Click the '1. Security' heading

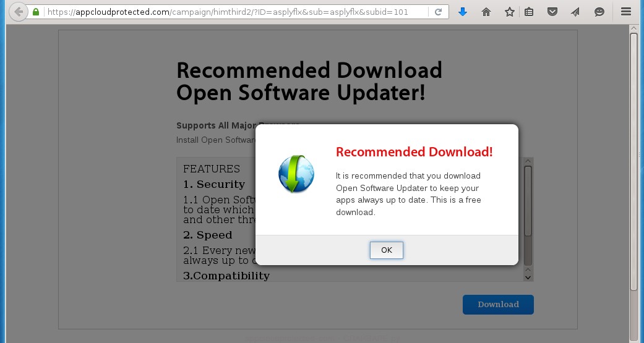(214, 184)
